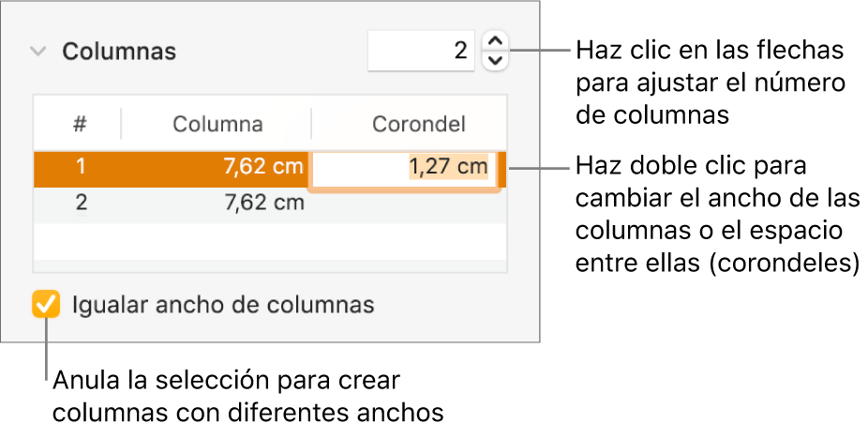Viewport: 868px width, 438px height.
Task: Click the divider between Columna and Corondel headers
Action: 311,124
